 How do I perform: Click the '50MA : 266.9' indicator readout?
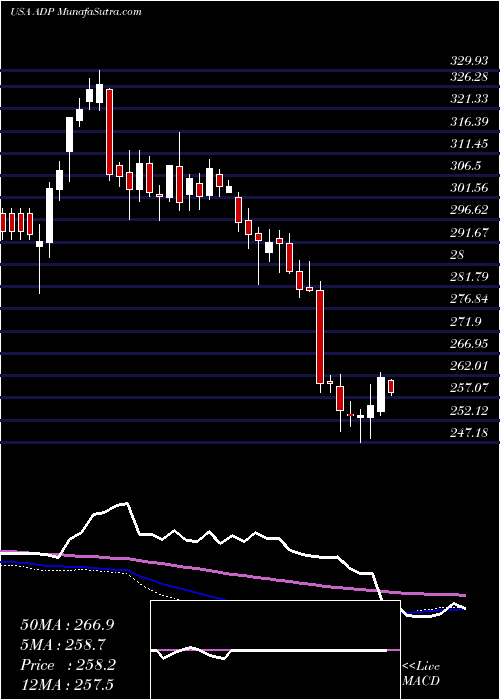click(67, 625)
